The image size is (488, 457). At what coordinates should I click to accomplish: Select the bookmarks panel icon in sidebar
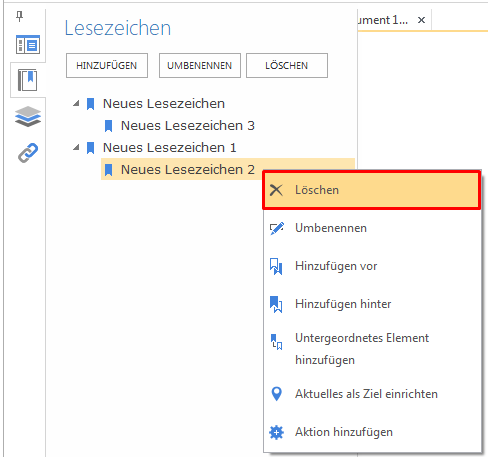(x=27, y=80)
